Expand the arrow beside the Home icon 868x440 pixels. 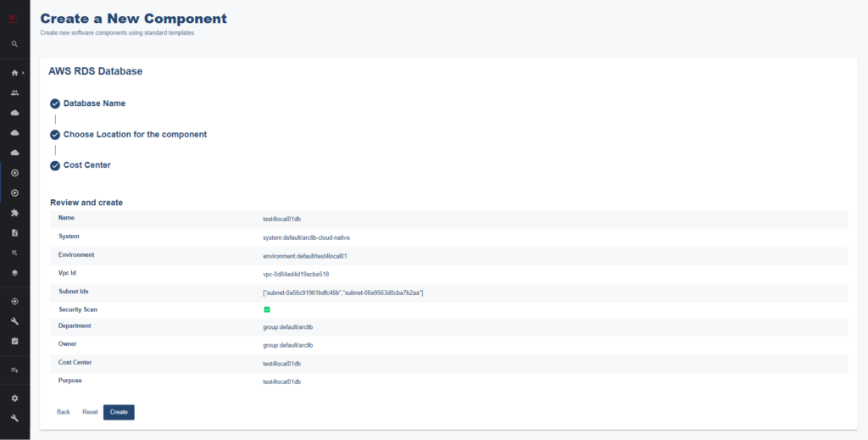coord(23,73)
